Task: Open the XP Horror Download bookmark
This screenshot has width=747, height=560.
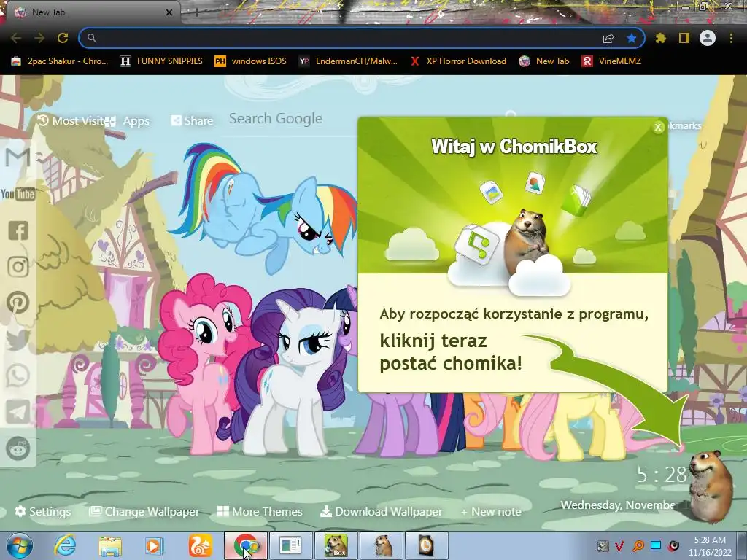Action: tap(458, 61)
